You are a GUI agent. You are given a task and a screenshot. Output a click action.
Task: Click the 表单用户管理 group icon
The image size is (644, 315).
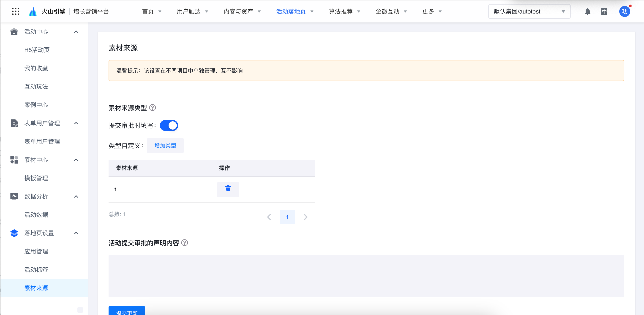[x=14, y=123]
